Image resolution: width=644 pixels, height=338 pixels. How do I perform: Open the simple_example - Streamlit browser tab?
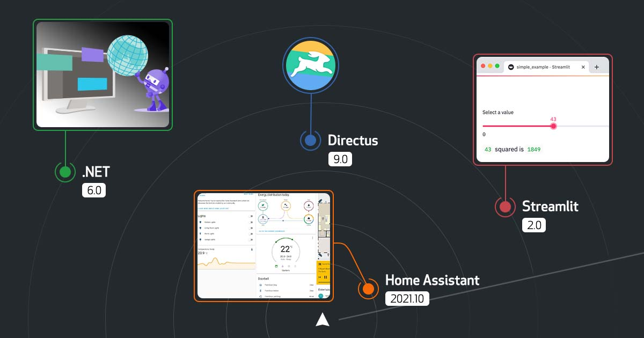coord(543,67)
